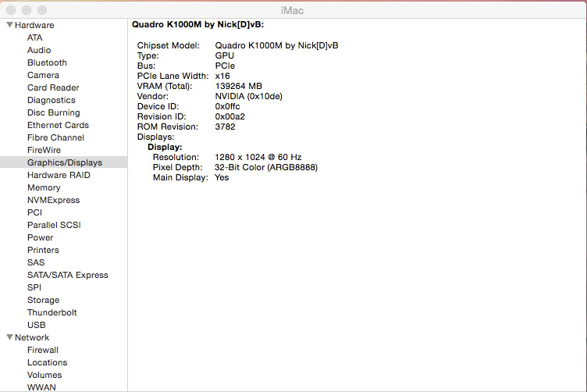Minimize the iMac window

(x=27, y=9)
